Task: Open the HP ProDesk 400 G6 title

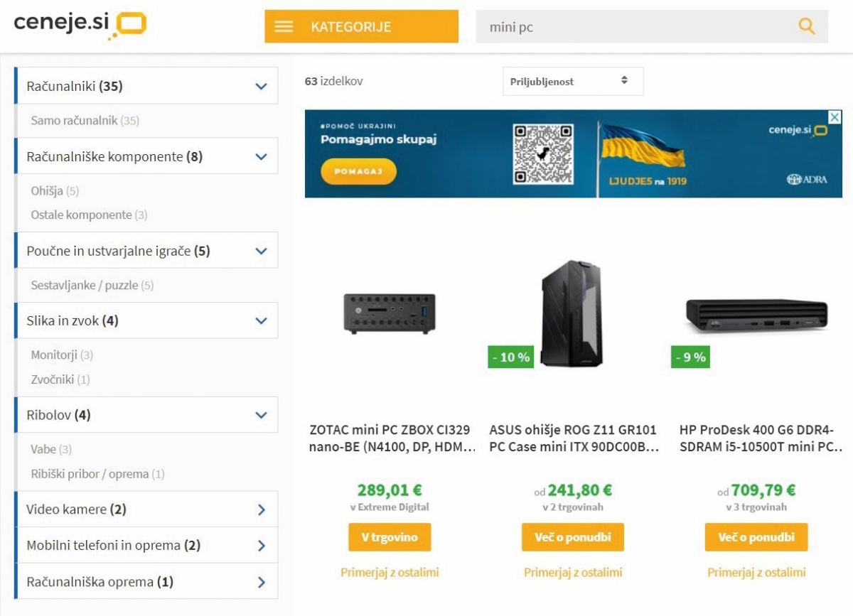Action: (x=761, y=438)
